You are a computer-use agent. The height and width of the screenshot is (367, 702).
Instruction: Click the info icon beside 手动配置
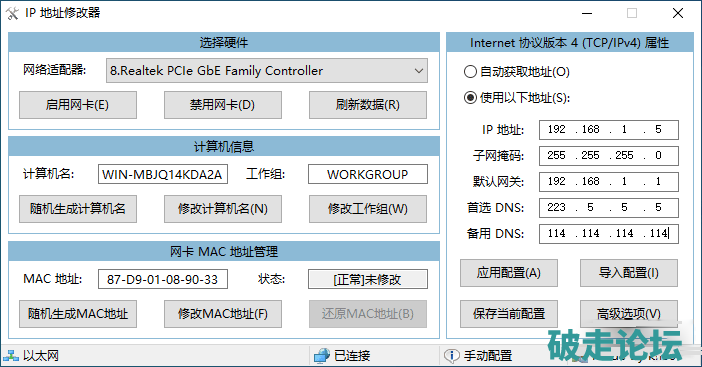(x=451, y=356)
